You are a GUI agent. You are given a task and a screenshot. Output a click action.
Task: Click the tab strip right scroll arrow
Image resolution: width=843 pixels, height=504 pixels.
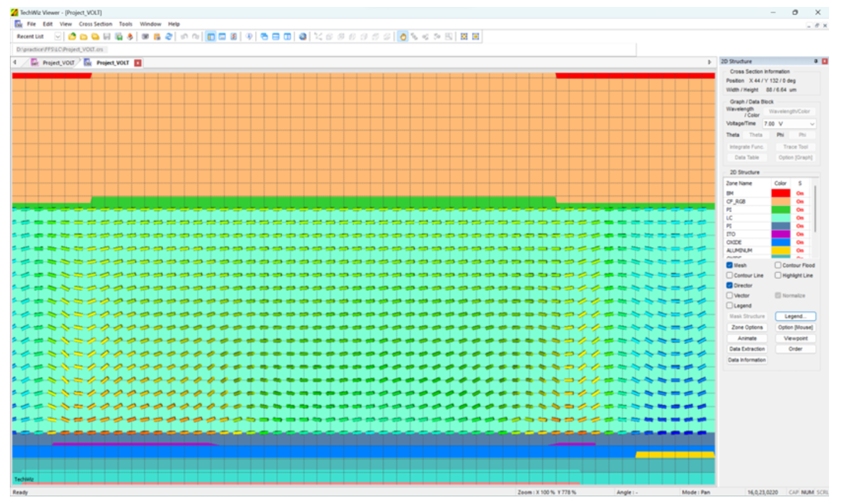tap(709, 62)
